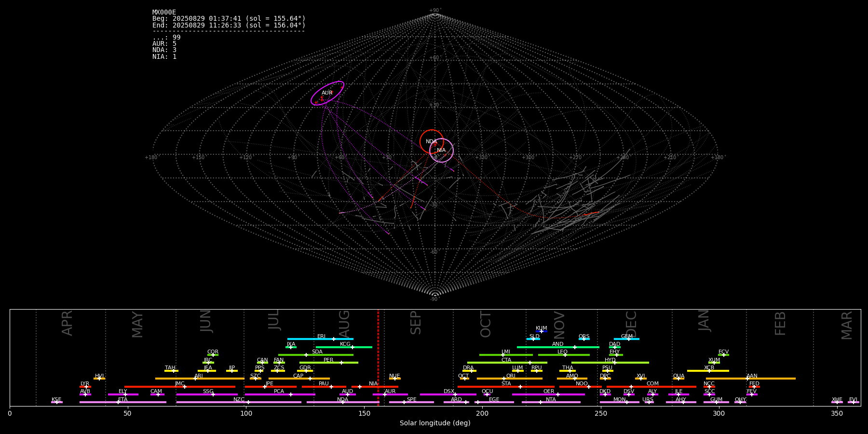Click the 'NIA: 1' count line
Screen dimensions: 868x434
tap(164, 57)
